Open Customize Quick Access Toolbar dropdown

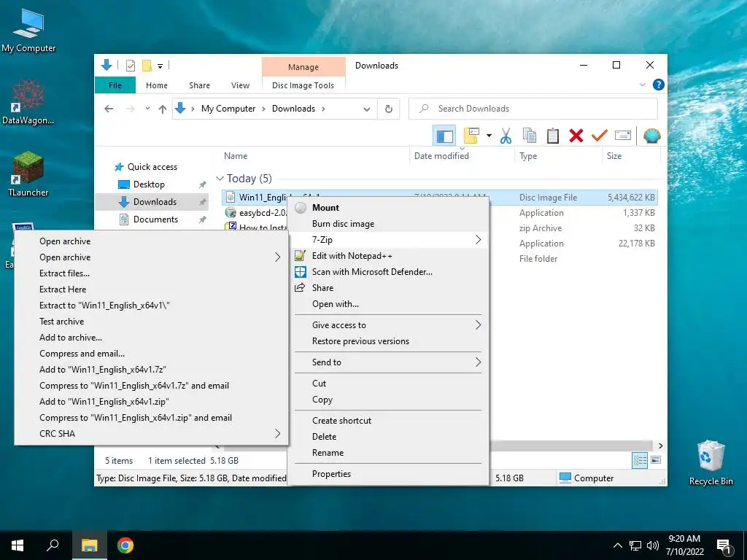point(160,66)
